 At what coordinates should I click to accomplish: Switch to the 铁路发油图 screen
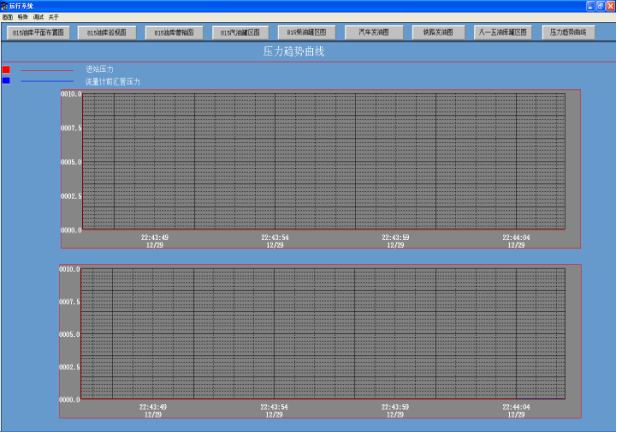coord(437,32)
